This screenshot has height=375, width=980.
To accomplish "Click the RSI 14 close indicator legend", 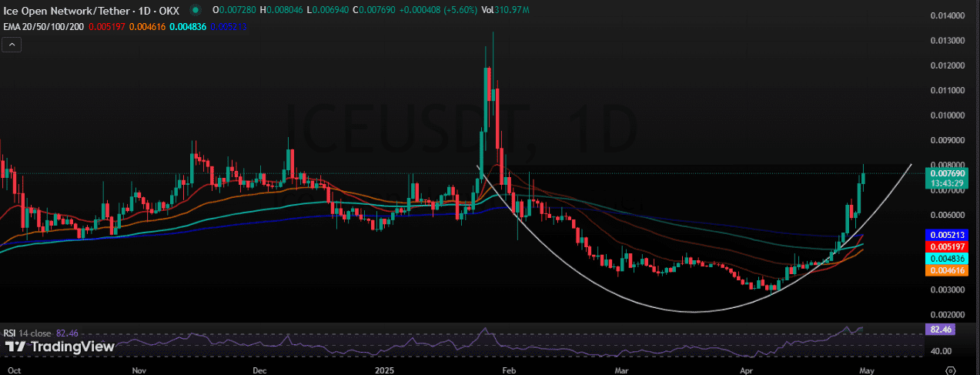I will click(x=27, y=333).
